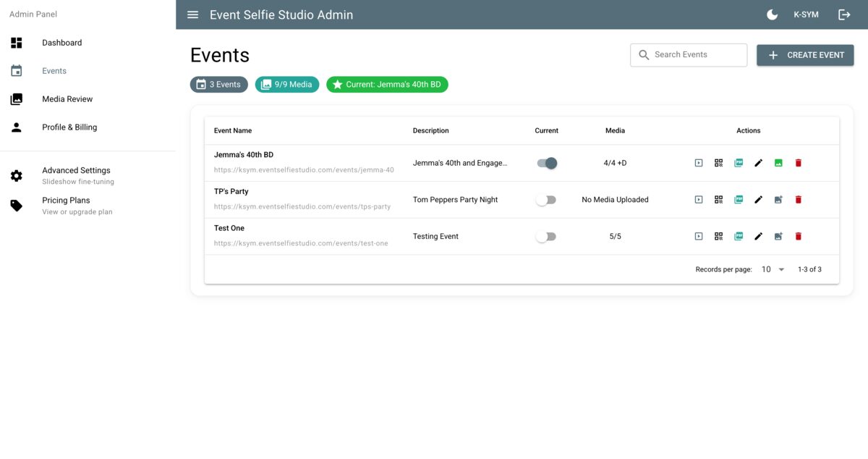Open the Current: Jemma's 40th BD chip
The image size is (868, 459).
pyautogui.click(x=387, y=84)
